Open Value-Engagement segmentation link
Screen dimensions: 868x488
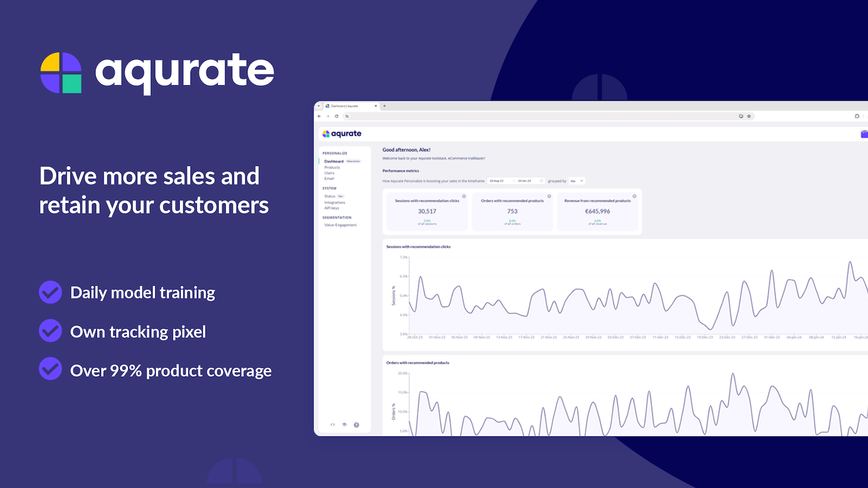pyautogui.click(x=340, y=225)
